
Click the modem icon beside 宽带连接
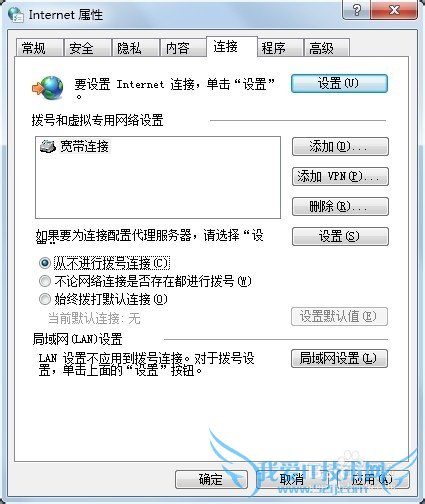click(x=48, y=146)
